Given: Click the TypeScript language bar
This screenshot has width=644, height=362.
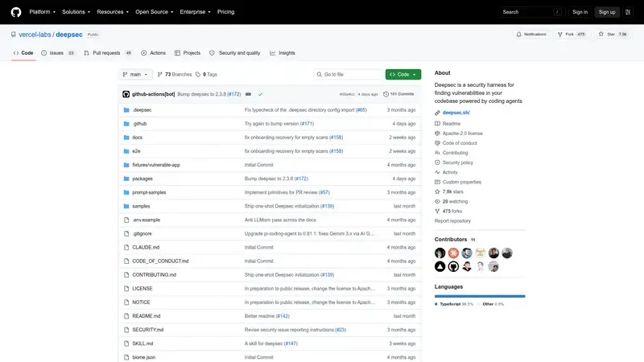Looking at the screenshot, I should [x=479, y=296].
